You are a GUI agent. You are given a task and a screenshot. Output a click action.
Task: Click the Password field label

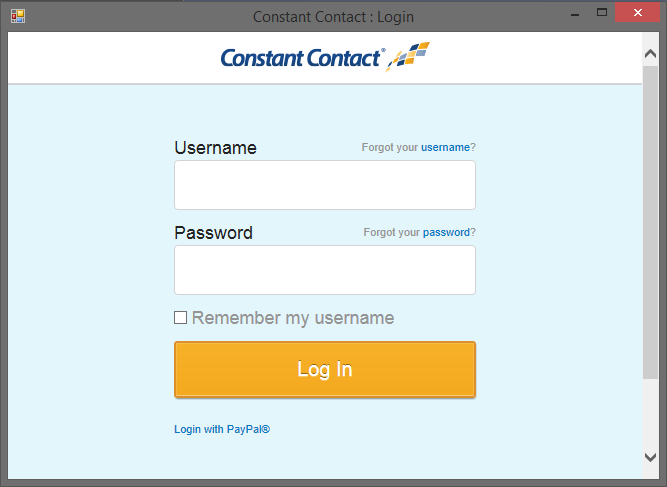pyautogui.click(x=213, y=233)
